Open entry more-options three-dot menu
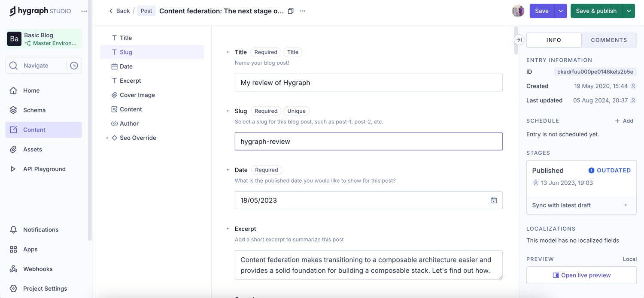Screen dimensions: 644x298 pos(302,11)
